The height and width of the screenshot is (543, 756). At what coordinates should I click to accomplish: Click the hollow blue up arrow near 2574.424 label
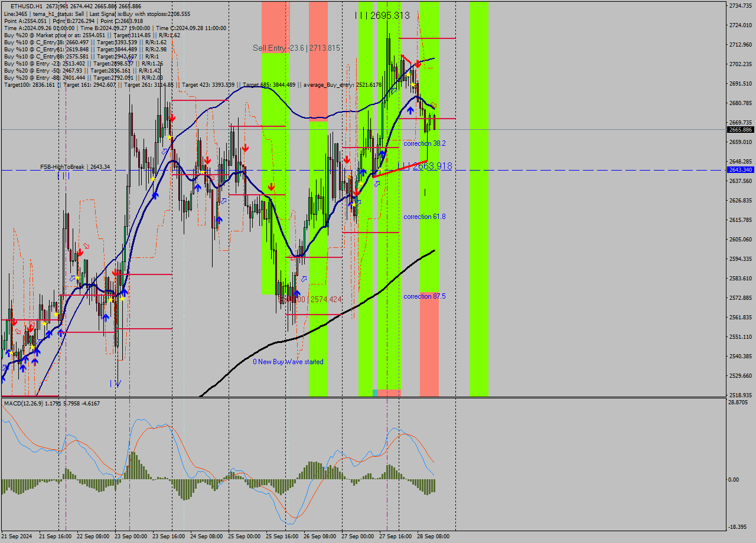click(x=304, y=279)
